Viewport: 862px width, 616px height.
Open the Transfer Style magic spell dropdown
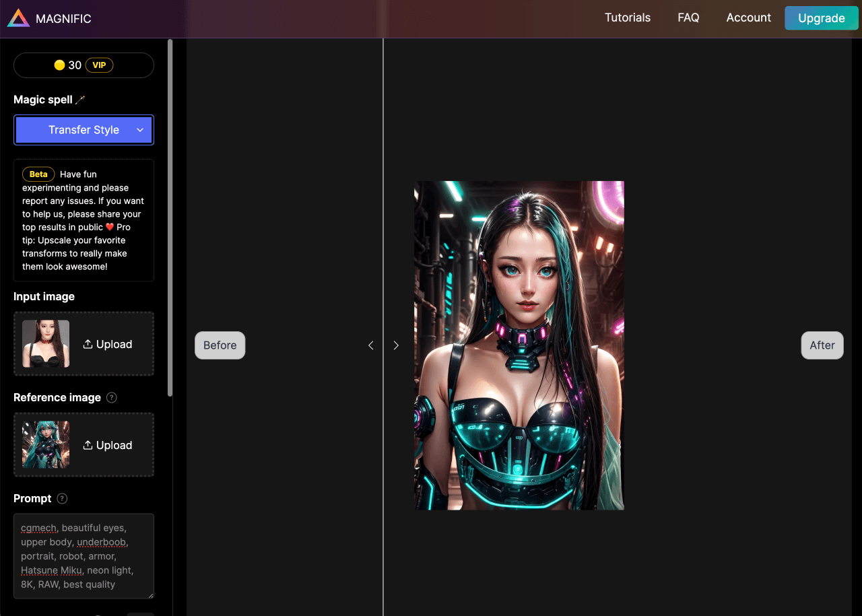pyautogui.click(x=84, y=130)
